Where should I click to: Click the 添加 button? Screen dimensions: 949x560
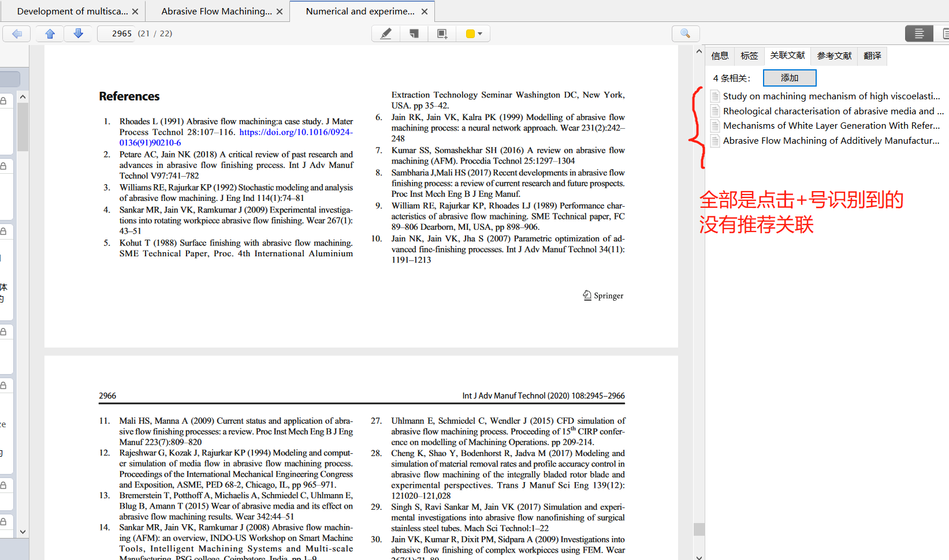[x=790, y=78]
